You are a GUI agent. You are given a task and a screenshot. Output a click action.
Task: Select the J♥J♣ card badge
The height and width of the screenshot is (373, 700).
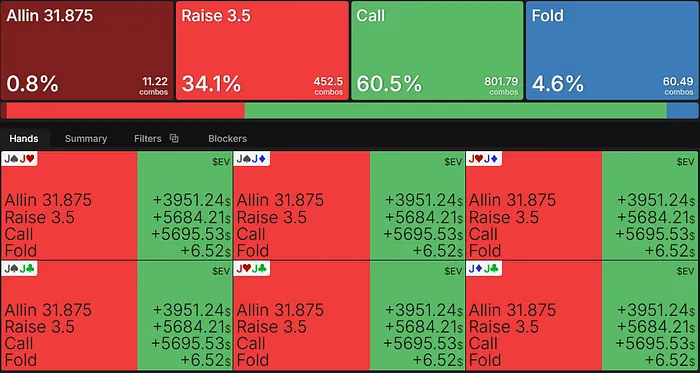[252, 269]
